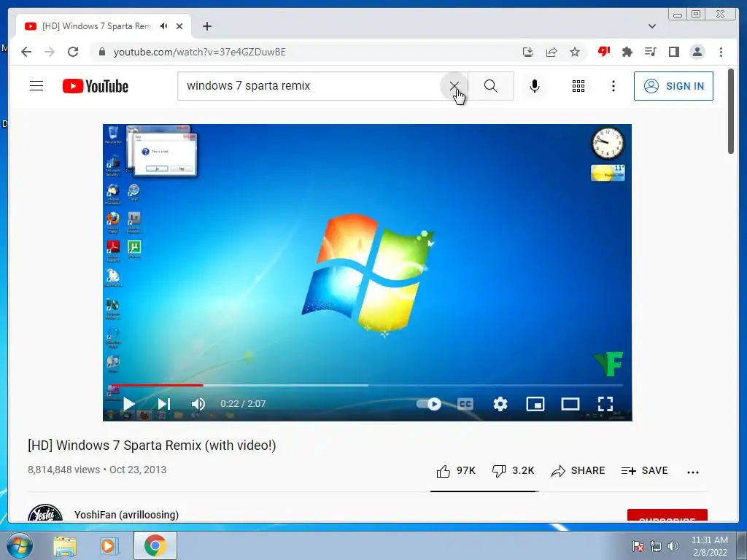Go forward in browser history

coord(50,52)
